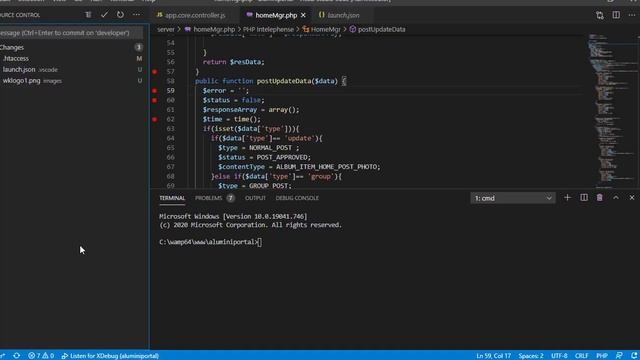Collapse the Changes section

tap(12, 47)
